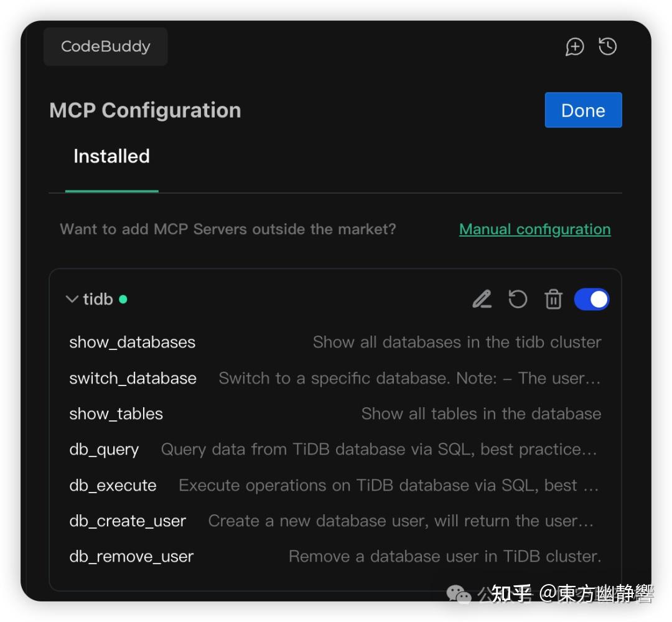Collapse the tidb server chevron
The width and height of the screenshot is (672, 622).
point(72,299)
